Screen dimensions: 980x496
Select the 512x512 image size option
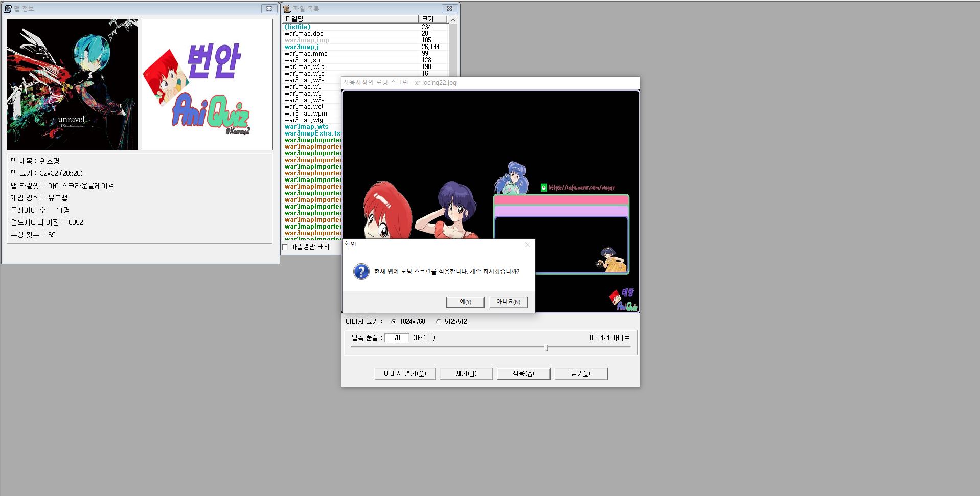[452, 322]
